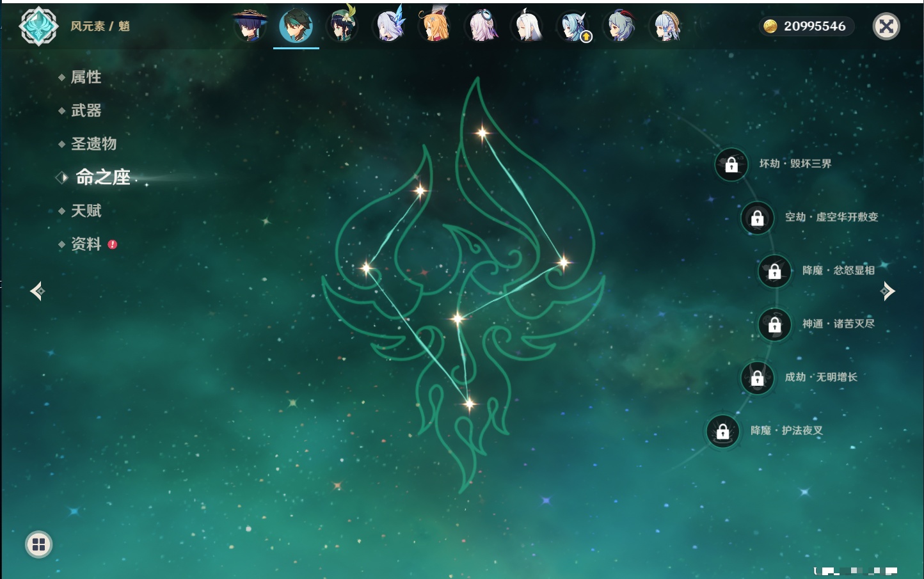
Task: Pick the avatar with the upgrade arrow badge
Action: click(x=574, y=27)
